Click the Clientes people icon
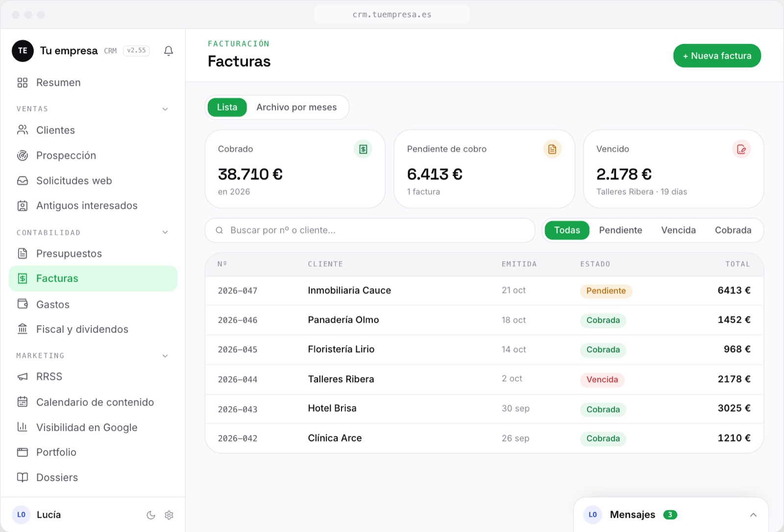This screenshot has width=784, height=532. coord(23,130)
